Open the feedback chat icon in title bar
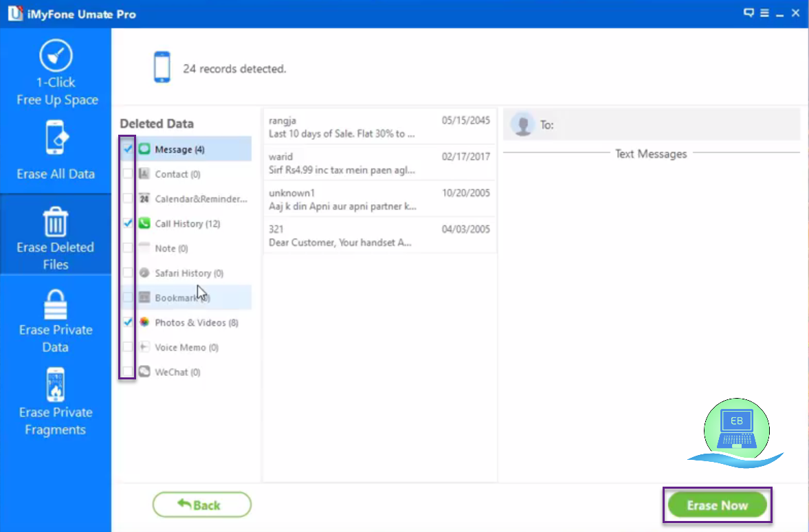This screenshot has height=532, width=809. pos(749,13)
